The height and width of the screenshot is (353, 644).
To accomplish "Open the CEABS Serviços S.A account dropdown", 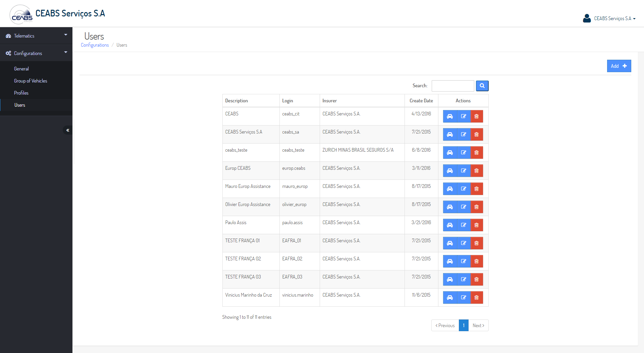I will tap(609, 18).
